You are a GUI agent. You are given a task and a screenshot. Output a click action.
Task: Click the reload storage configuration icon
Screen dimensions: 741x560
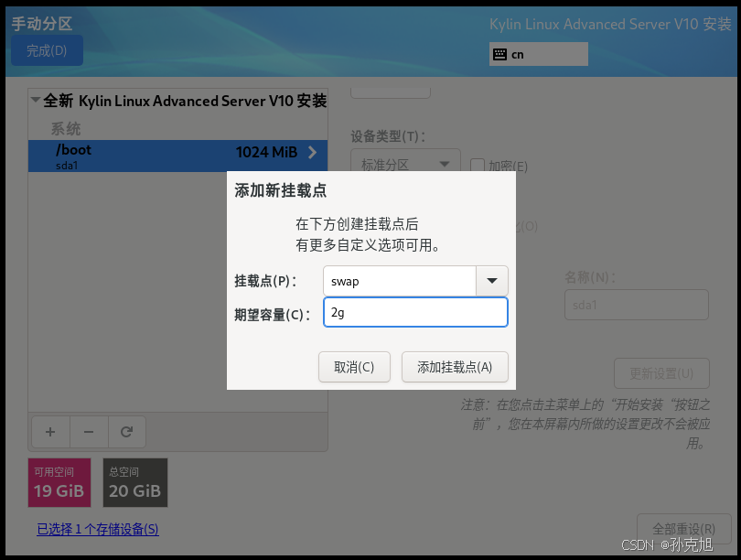(x=126, y=432)
